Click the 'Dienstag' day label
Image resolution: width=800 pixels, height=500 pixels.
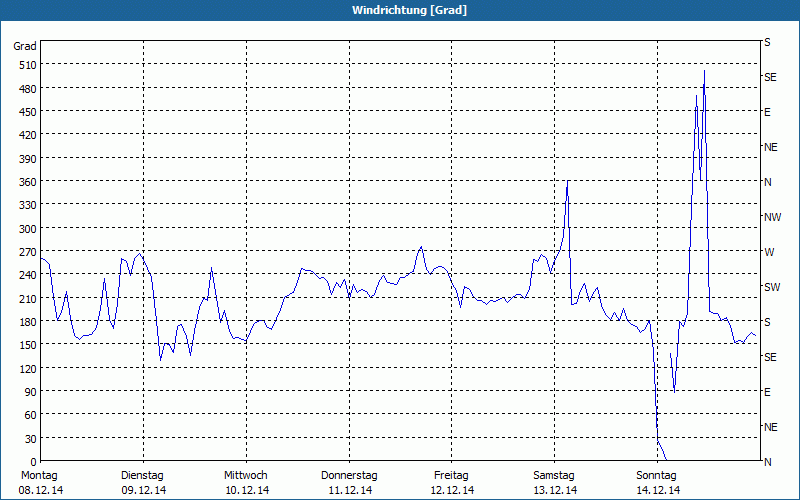[x=142, y=476]
